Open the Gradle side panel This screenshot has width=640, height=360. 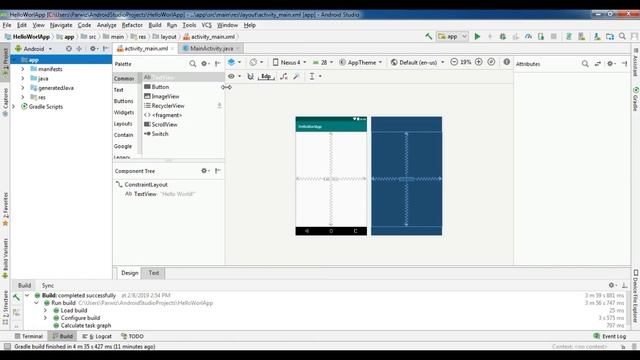(x=636, y=98)
